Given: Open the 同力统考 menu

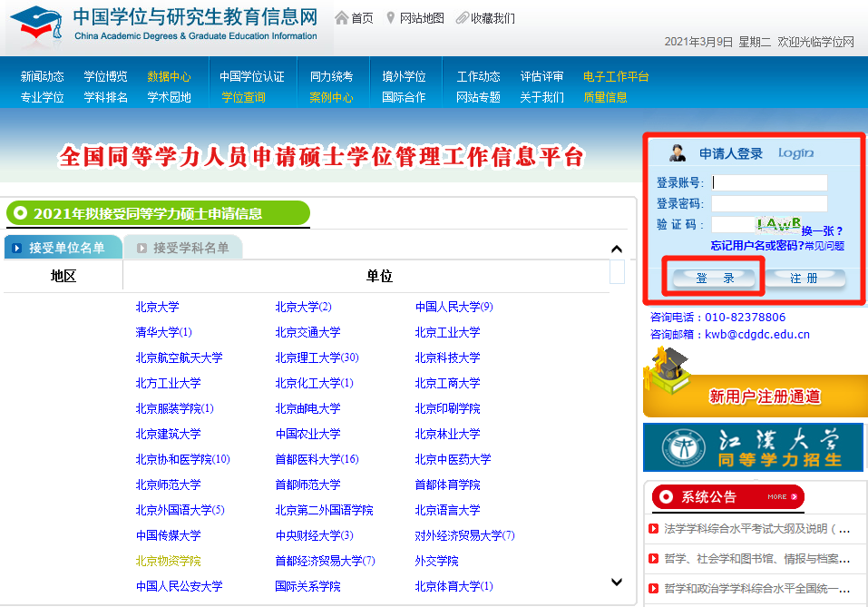Looking at the screenshot, I should [331, 76].
